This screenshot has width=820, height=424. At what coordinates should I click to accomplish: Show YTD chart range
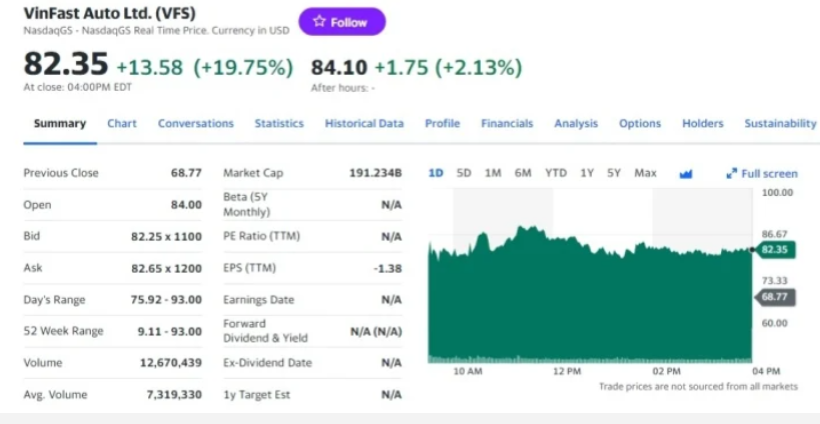pos(555,173)
